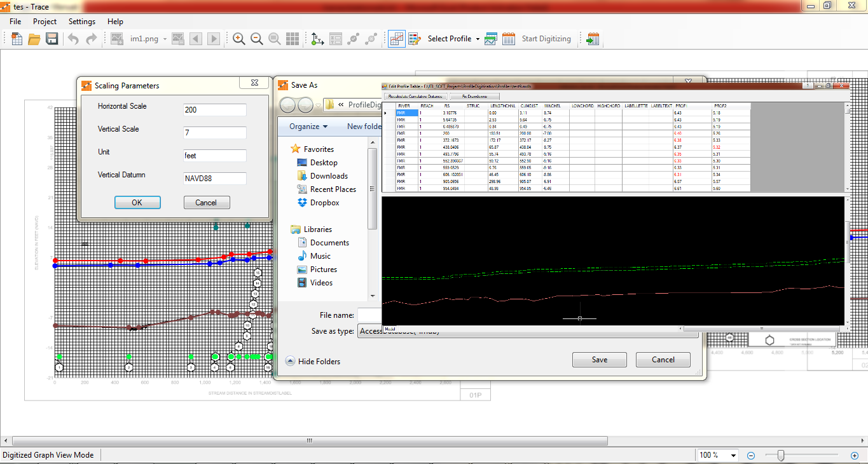Image resolution: width=868 pixels, height=464 pixels.
Task: Click the grid view toolbar icon
Action: [293, 39]
